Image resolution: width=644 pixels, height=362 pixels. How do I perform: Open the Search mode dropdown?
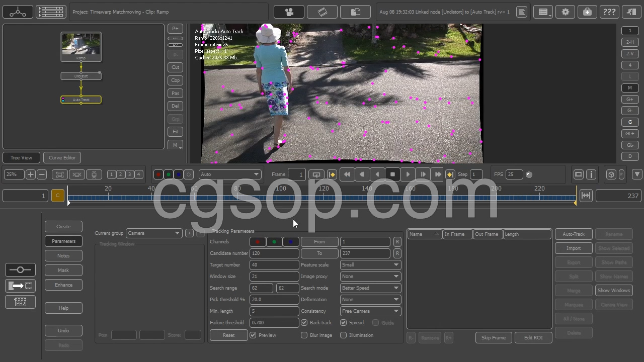point(370,288)
